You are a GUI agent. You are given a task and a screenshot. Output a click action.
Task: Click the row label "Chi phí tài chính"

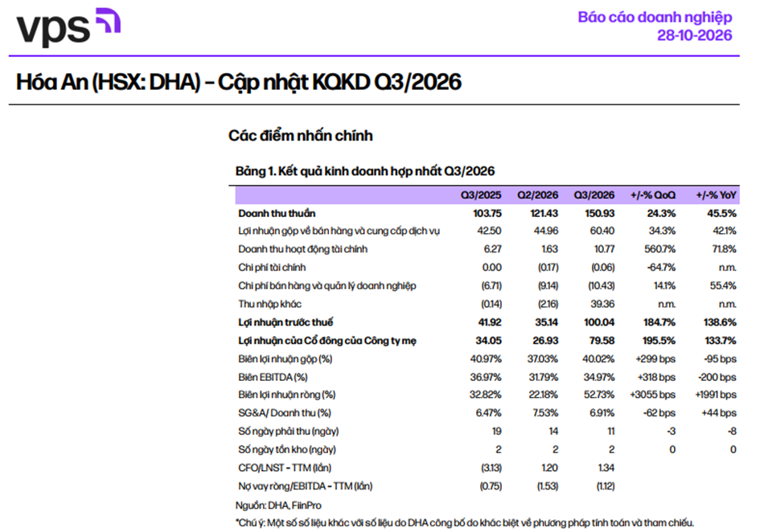click(x=272, y=268)
